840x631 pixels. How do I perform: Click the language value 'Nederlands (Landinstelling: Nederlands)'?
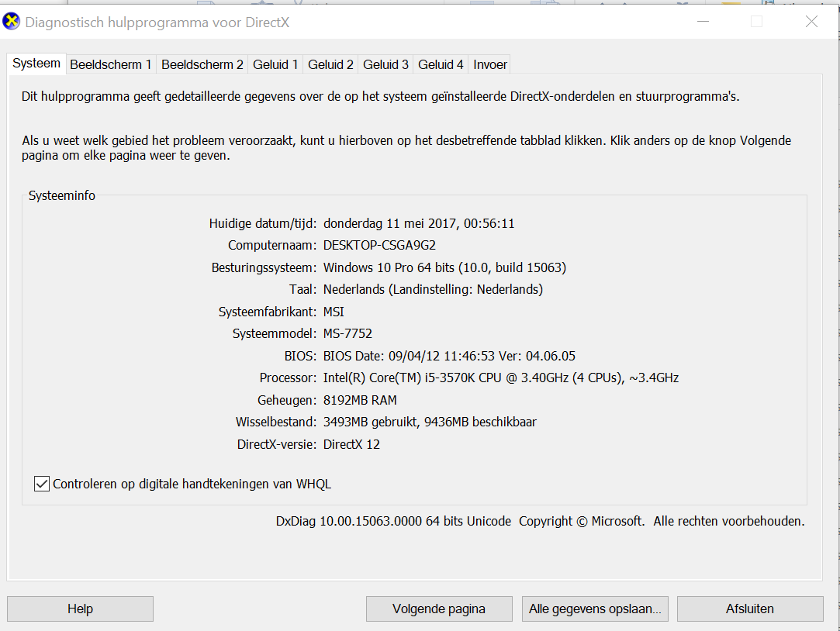pyautogui.click(x=433, y=290)
